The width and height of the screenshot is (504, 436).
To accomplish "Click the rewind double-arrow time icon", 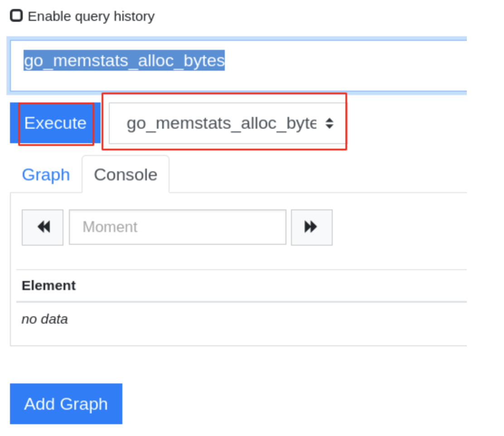I will point(43,228).
